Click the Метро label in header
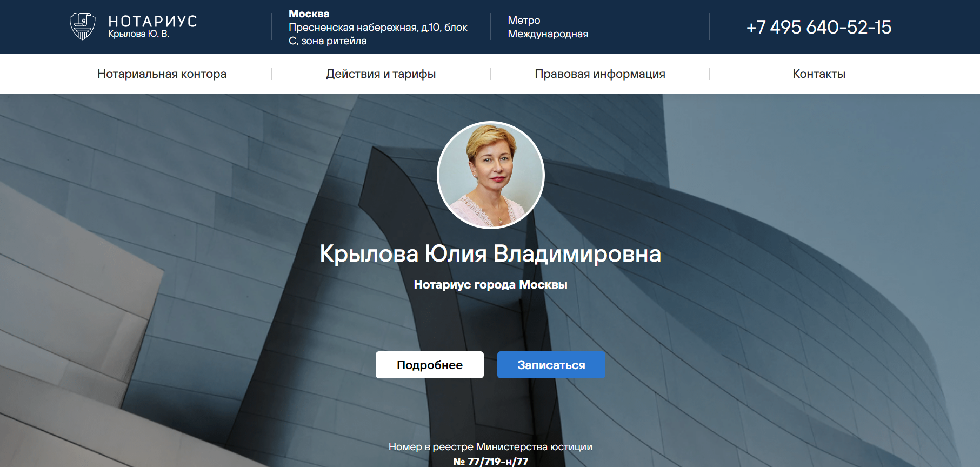This screenshot has height=467, width=980. (524, 20)
